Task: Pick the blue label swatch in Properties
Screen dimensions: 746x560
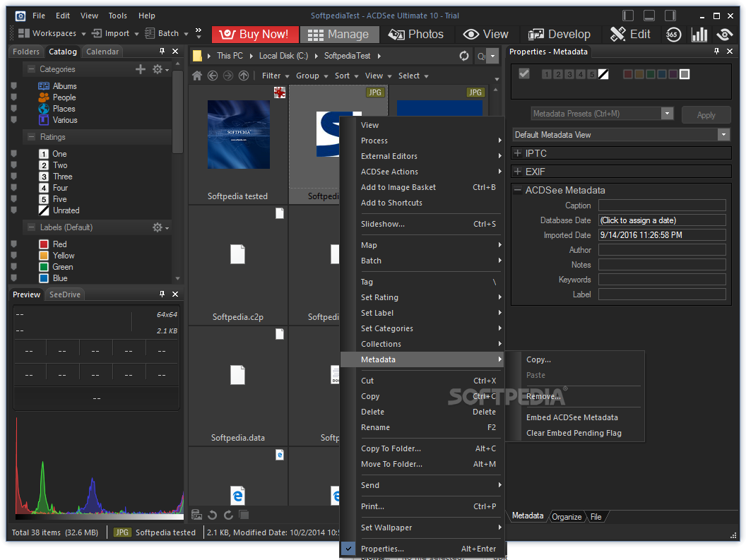Action: pyautogui.click(x=661, y=74)
